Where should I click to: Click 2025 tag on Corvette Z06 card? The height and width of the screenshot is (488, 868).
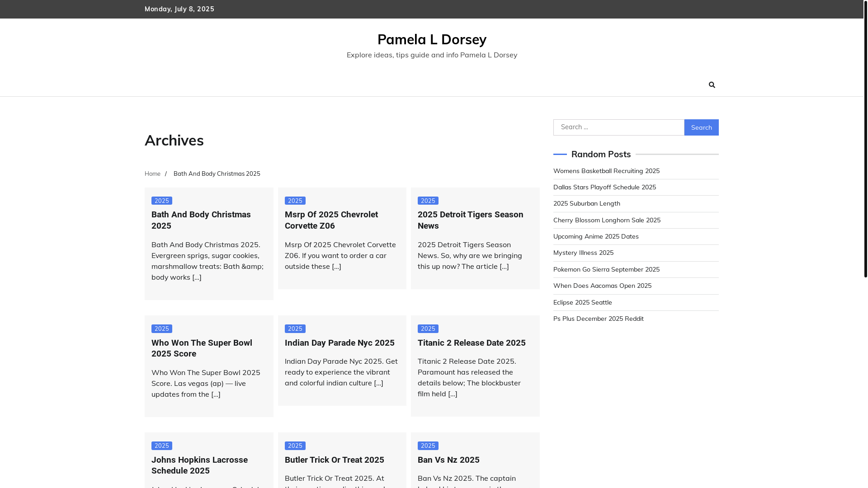coord(295,201)
